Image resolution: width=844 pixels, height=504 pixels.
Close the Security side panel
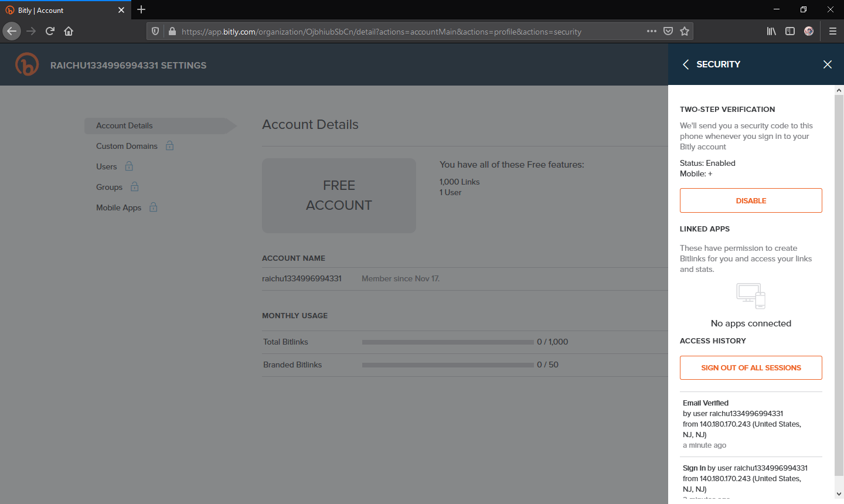tap(828, 64)
